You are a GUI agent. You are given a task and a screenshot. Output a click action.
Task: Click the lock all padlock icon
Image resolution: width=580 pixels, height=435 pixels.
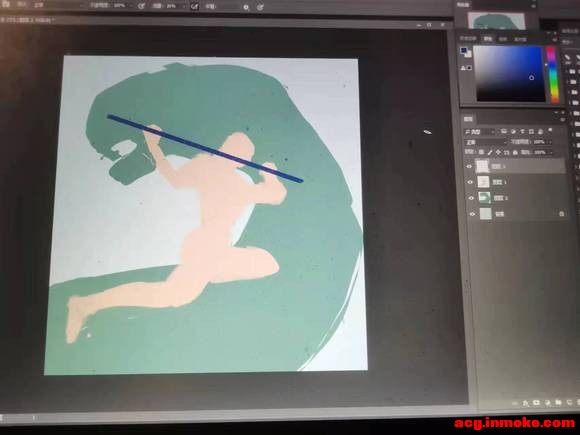tap(515, 152)
